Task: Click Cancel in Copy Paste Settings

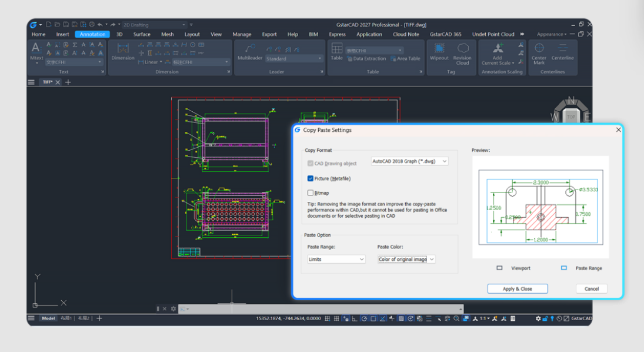Action: [x=592, y=288]
